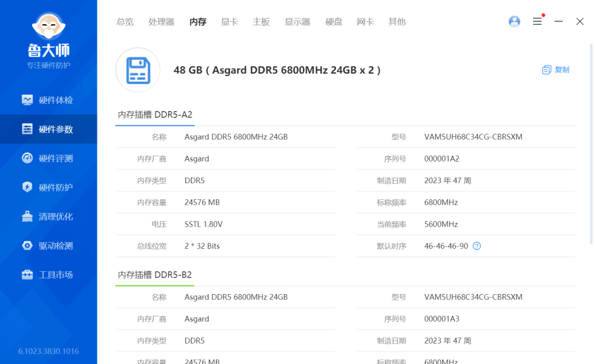Screen dimensions: 595x364
Task: Switch to the 网卡 tab
Action: (x=365, y=22)
